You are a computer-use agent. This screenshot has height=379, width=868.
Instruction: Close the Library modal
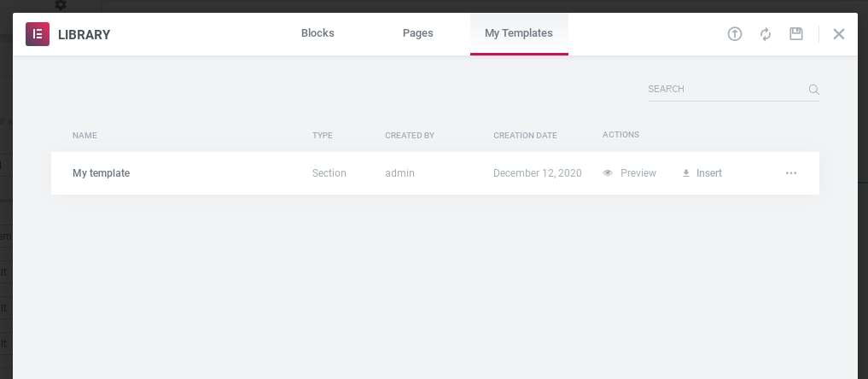point(839,34)
